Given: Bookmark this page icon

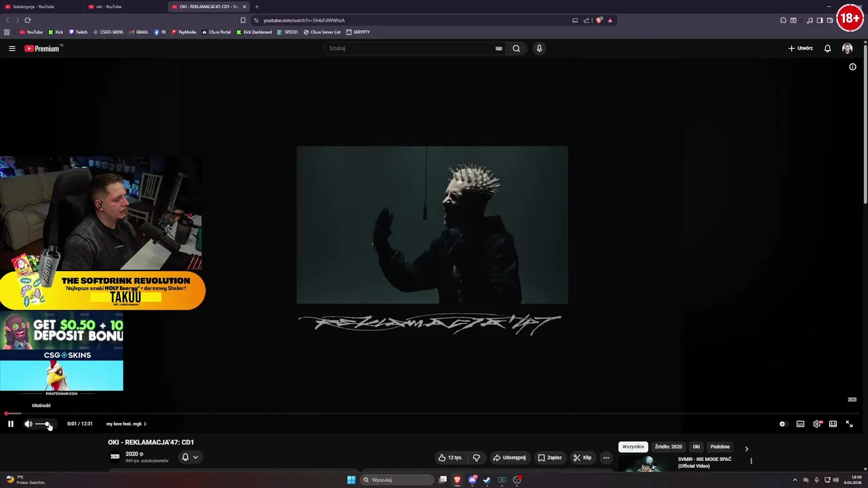Looking at the screenshot, I should (243, 20).
